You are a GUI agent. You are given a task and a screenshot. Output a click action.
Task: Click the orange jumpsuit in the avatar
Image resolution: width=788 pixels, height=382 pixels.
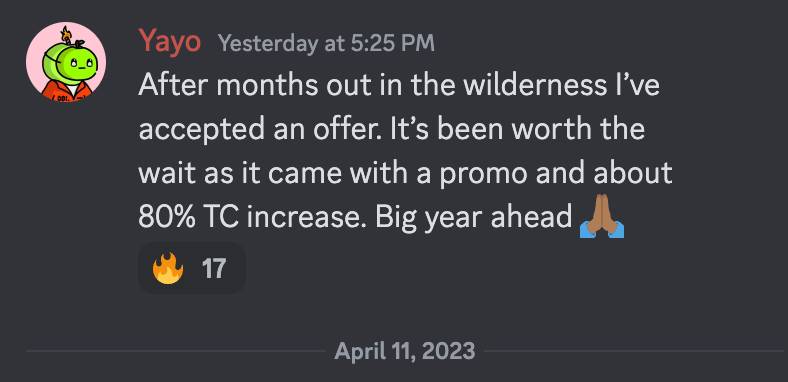[x=66, y=92]
